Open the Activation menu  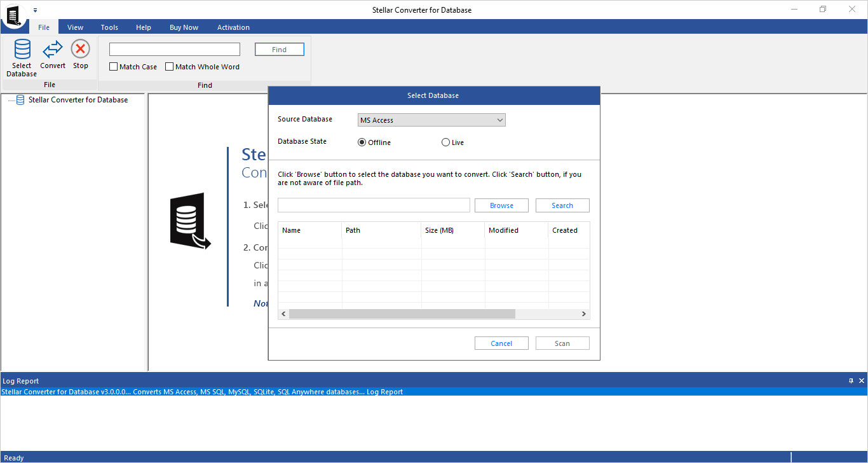(233, 27)
